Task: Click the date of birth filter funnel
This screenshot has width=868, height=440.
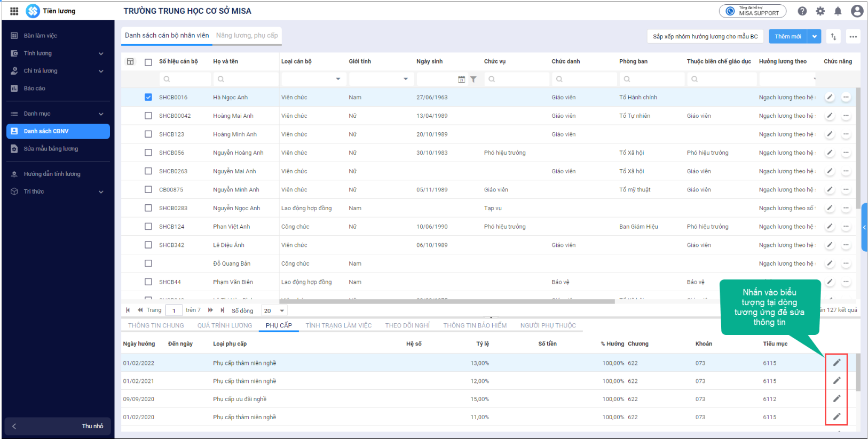Action: pyautogui.click(x=473, y=79)
